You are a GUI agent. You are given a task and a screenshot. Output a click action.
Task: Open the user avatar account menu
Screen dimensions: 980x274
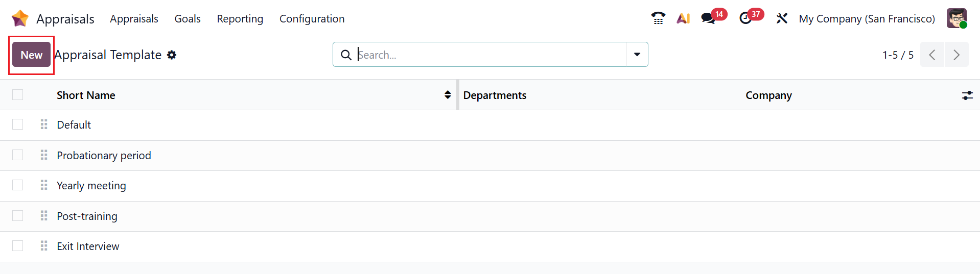(956, 18)
